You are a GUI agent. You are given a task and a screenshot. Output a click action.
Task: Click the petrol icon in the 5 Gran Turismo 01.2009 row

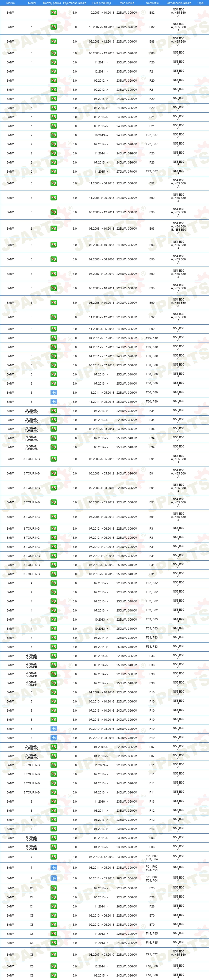click(x=53, y=747)
